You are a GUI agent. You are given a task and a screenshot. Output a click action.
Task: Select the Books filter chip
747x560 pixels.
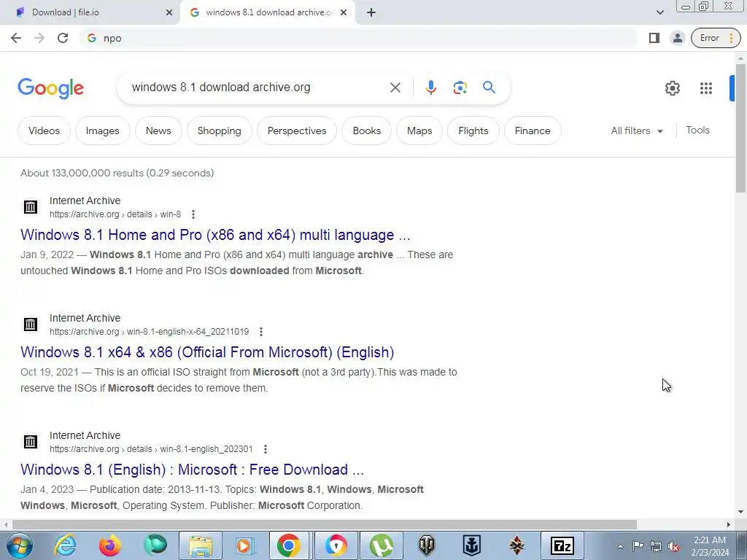367,131
